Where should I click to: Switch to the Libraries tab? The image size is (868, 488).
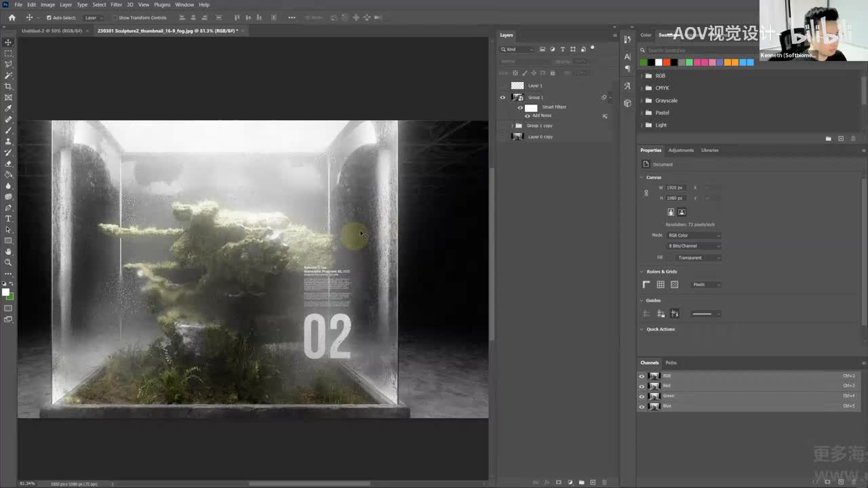tap(709, 150)
